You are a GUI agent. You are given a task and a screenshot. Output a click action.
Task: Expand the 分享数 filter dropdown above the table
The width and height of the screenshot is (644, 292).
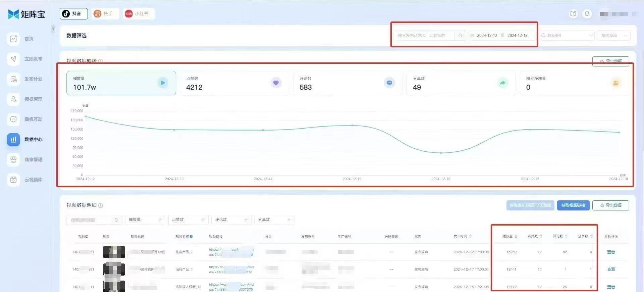coord(274,220)
